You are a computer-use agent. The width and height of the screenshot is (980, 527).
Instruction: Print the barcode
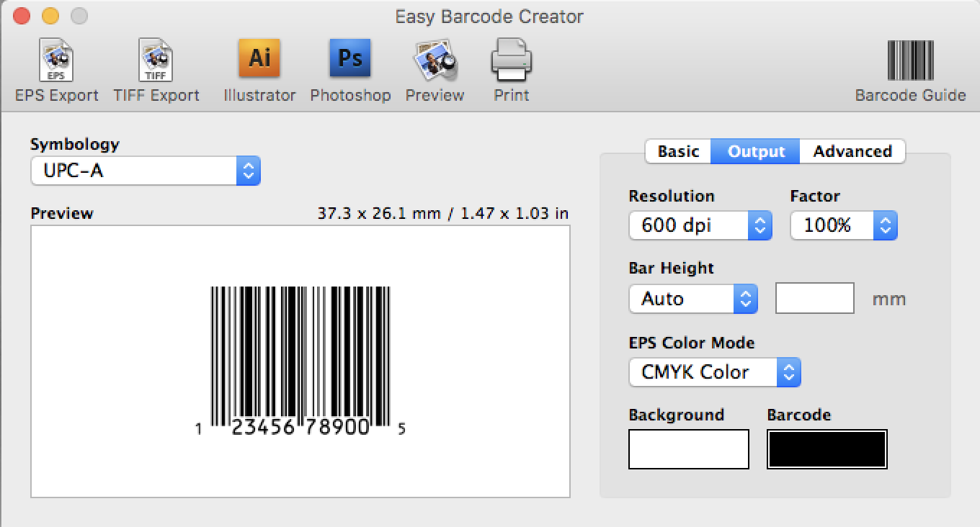511,62
